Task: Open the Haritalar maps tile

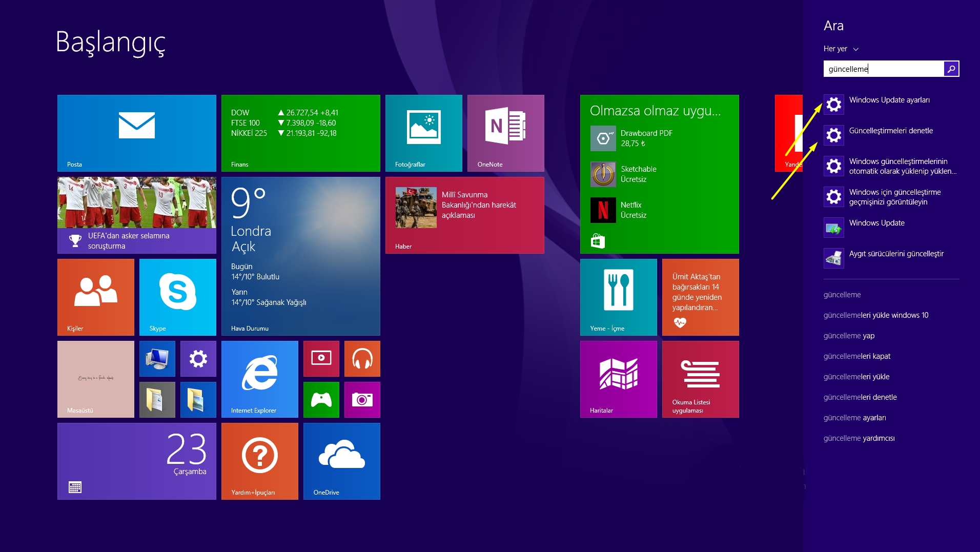Action: (618, 379)
